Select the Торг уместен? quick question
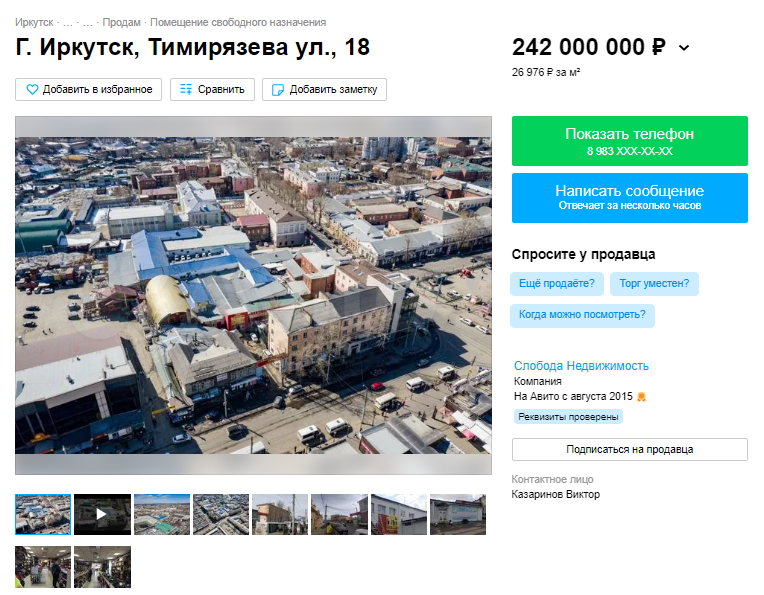764x595 pixels. 654,284
